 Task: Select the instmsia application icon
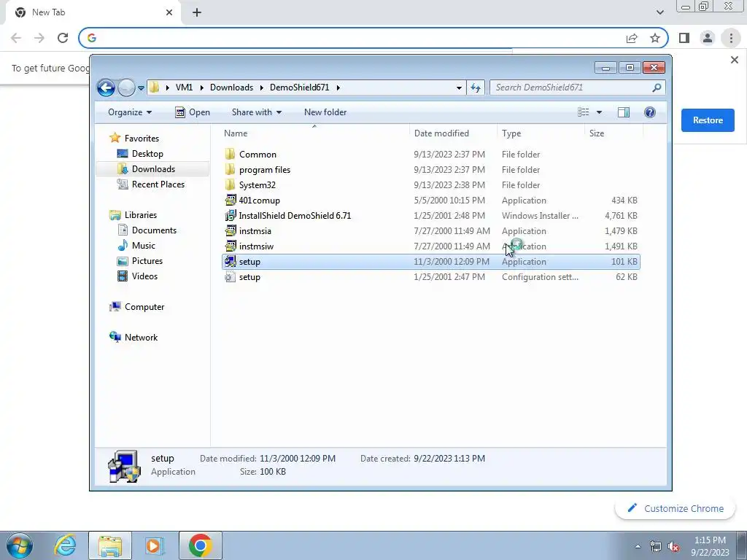click(x=231, y=231)
